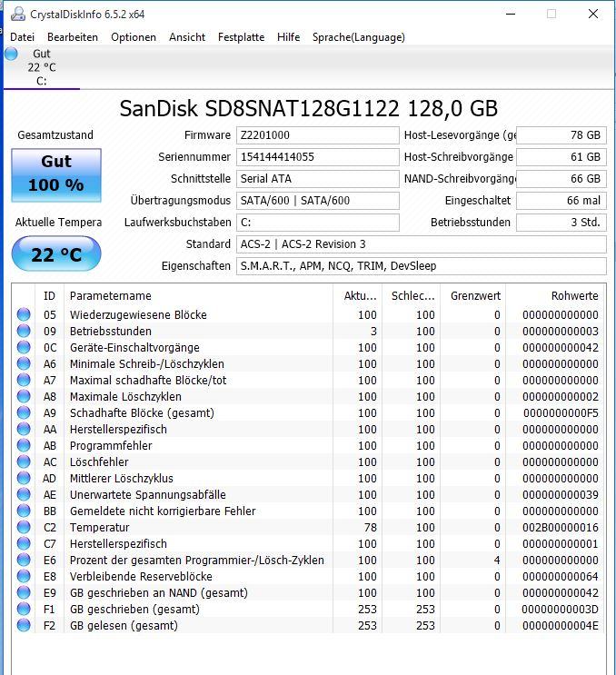Click the blue status orb for drive C:

[x=11, y=54]
